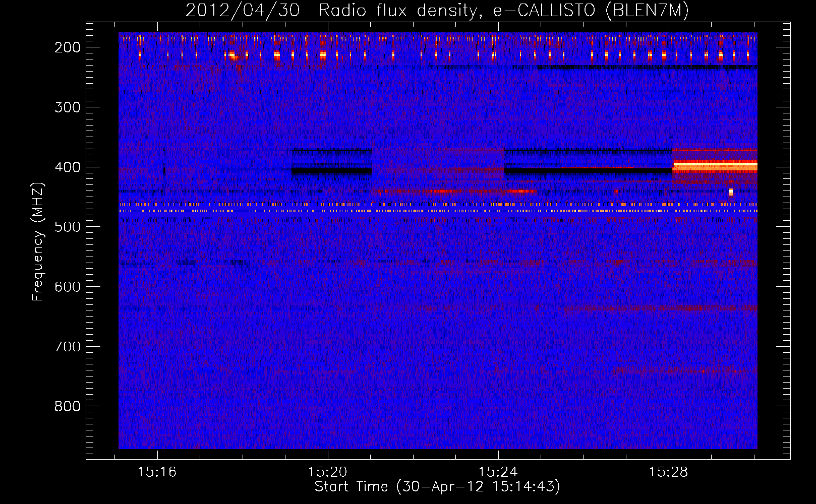Image resolution: width=816 pixels, height=504 pixels.
Task: Select the 'Frequency (MHZ)' axis label
Action: (x=38, y=241)
